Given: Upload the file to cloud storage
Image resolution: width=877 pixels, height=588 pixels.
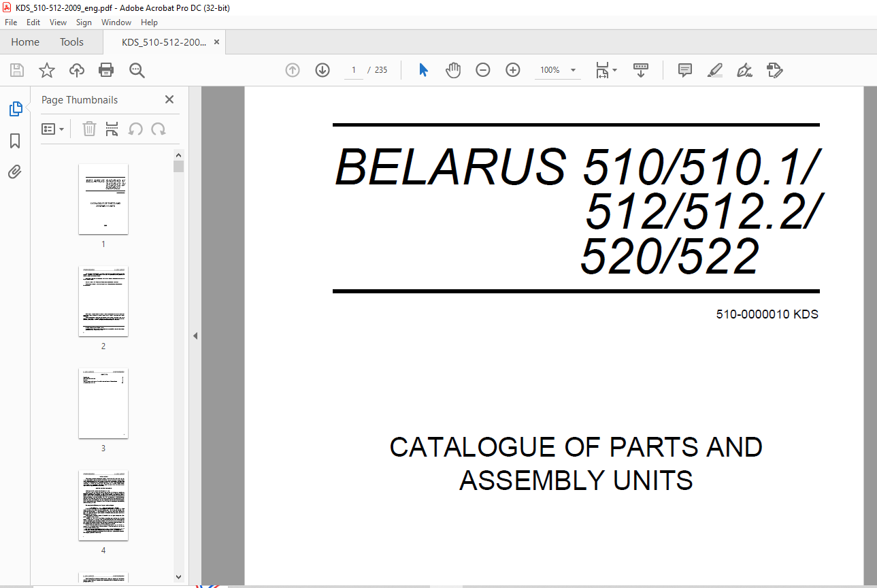Looking at the screenshot, I should [x=77, y=70].
